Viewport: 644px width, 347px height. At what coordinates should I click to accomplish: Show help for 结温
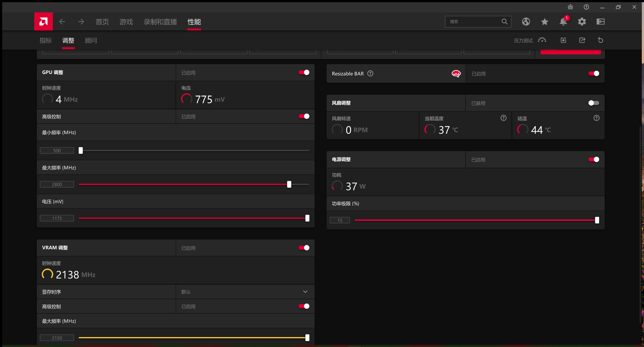coord(597,118)
